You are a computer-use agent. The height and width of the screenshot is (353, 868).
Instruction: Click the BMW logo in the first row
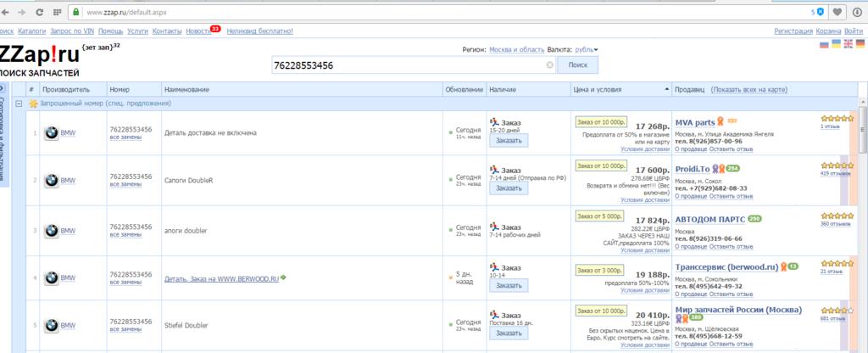tap(51, 133)
